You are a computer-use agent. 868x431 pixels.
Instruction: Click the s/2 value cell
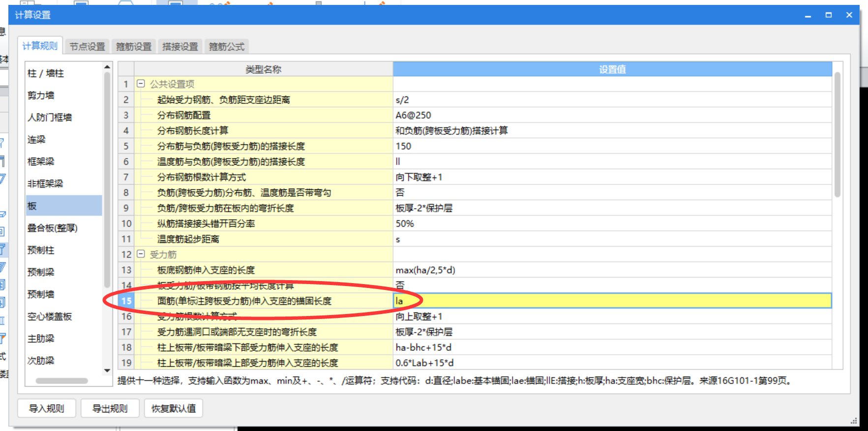pyautogui.click(x=612, y=100)
